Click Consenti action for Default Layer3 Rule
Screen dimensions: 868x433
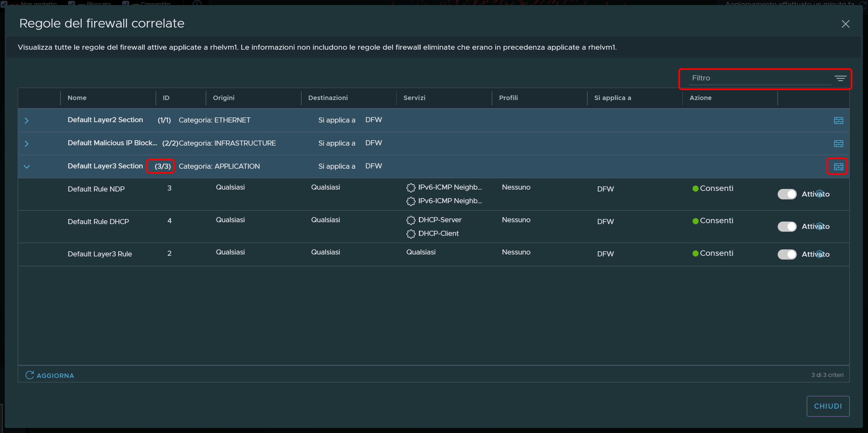(x=716, y=253)
